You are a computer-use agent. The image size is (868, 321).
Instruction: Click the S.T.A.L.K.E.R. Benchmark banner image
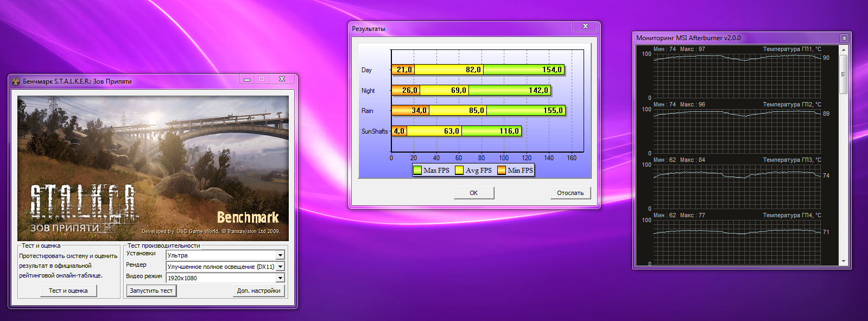pyautogui.click(x=153, y=168)
